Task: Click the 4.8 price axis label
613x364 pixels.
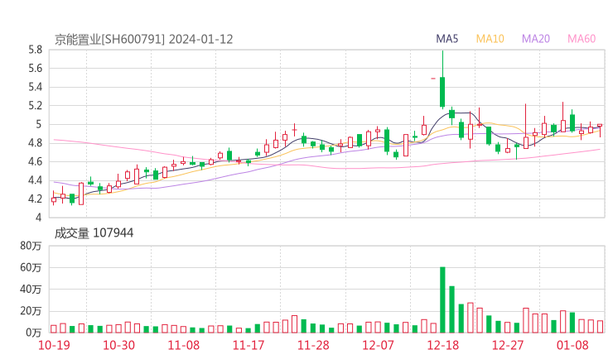Action: [35, 143]
